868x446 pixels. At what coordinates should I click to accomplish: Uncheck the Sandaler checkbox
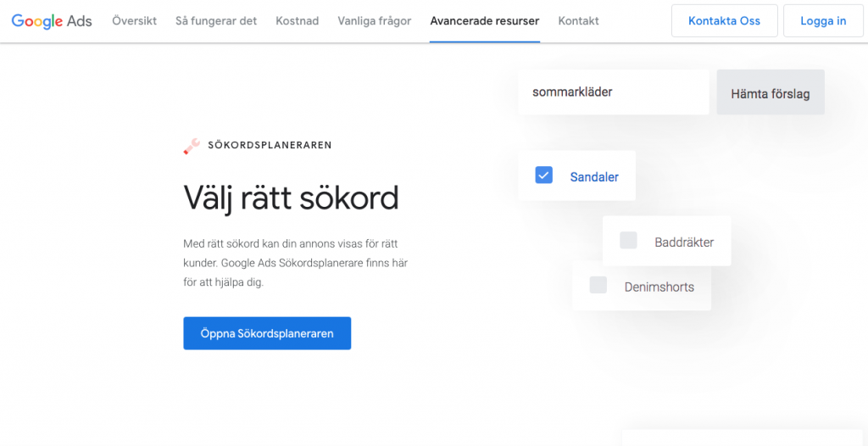coord(543,175)
